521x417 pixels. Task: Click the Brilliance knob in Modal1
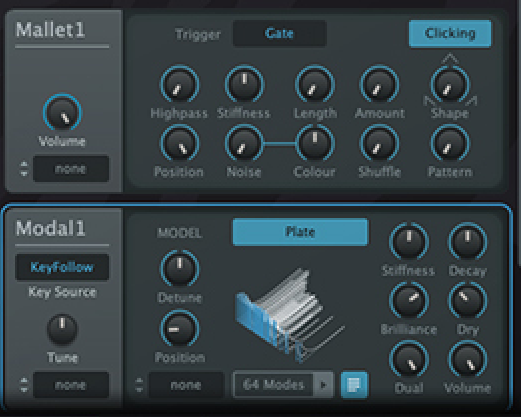[x=409, y=301]
